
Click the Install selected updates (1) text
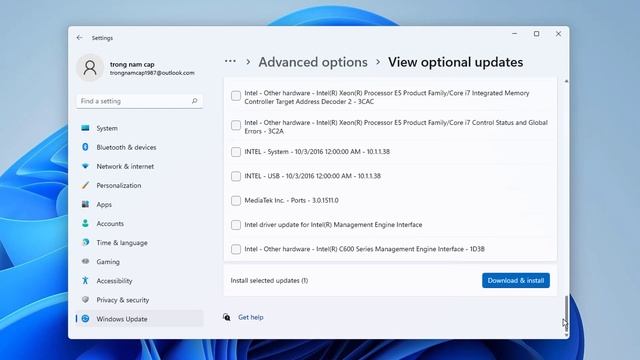pos(269,280)
